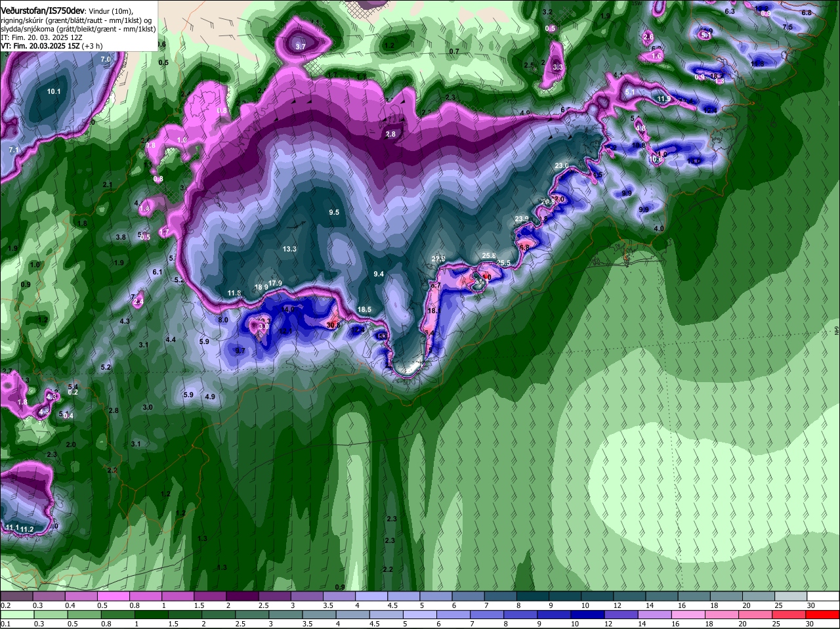Click the 18.5 value near the coastline
Screen dimensions: 840x629
point(364,309)
